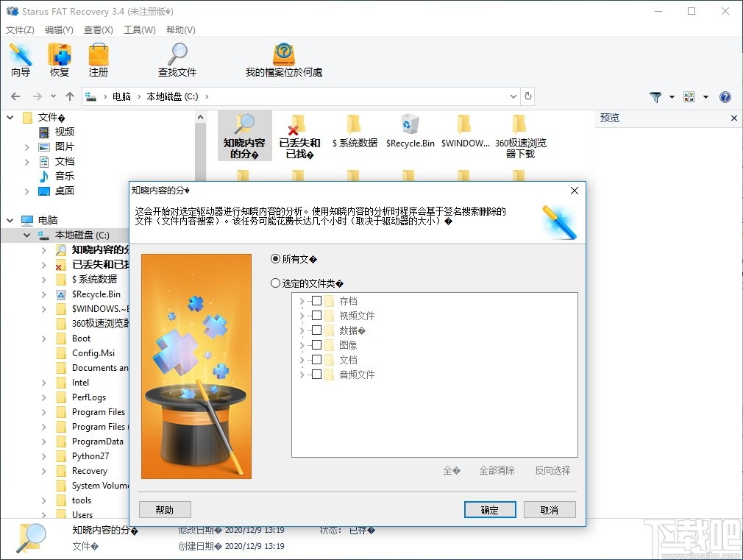Click the filter funnel icon

(x=655, y=97)
